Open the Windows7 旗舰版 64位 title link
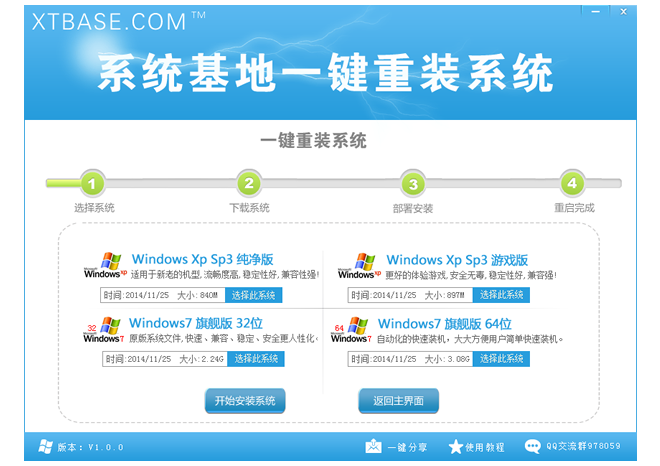660x466 pixels. pos(444,324)
